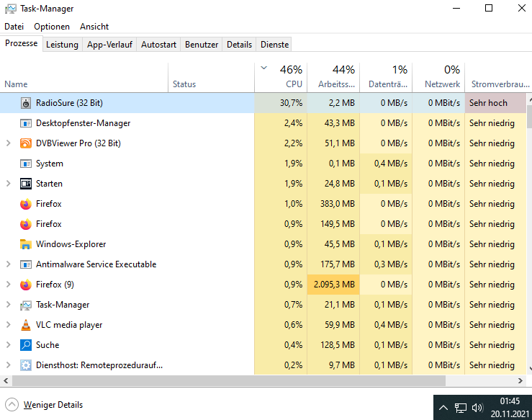The height and width of the screenshot is (420, 532).
Task: Expand the DVBViewer Pro process group
Action: 9,143
